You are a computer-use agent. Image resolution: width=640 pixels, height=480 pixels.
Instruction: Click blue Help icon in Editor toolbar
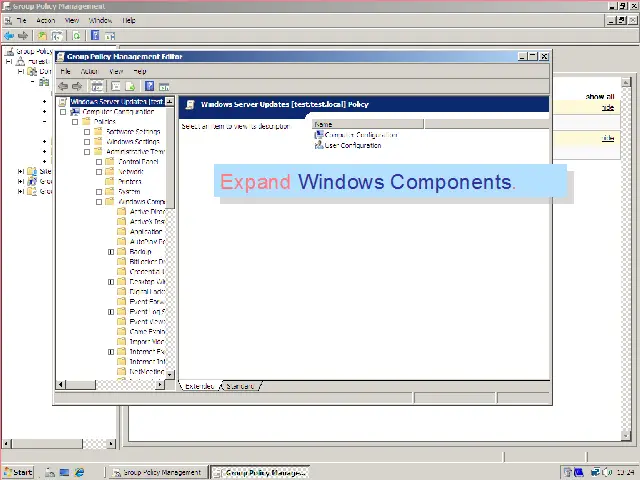point(149,86)
